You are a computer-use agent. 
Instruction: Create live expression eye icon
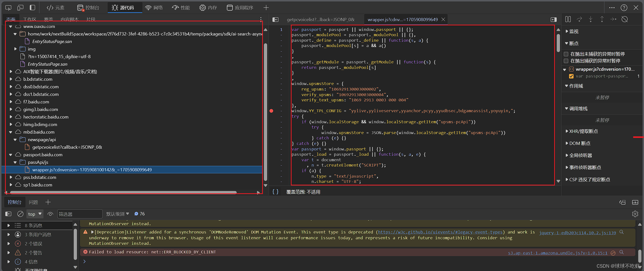coord(50,214)
